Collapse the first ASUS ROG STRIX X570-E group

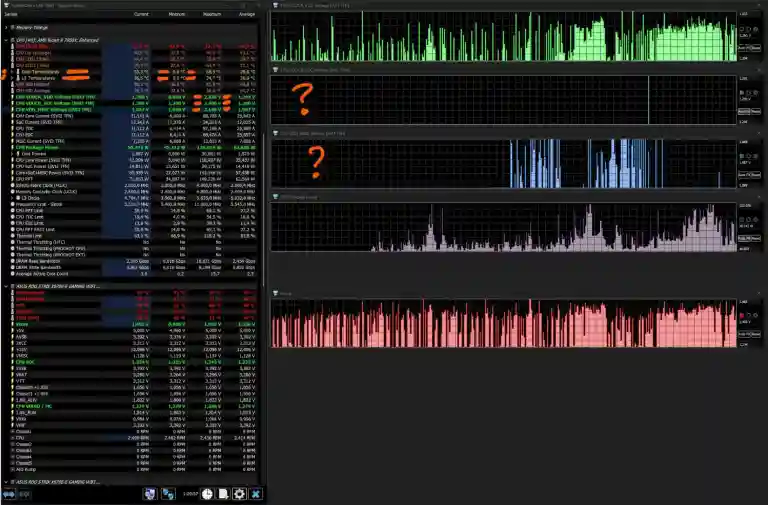(x=6, y=286)
